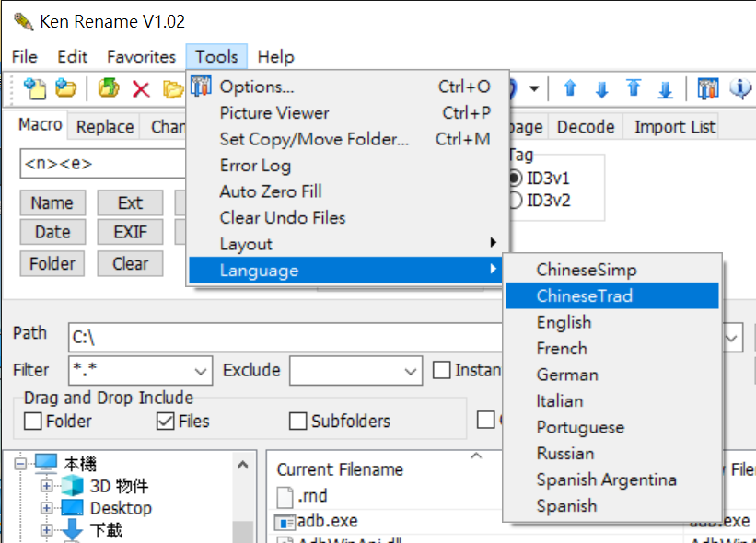756x543 pixels.
Task: Toggle the Instant checkbox
Action: [x=441, y=370]
